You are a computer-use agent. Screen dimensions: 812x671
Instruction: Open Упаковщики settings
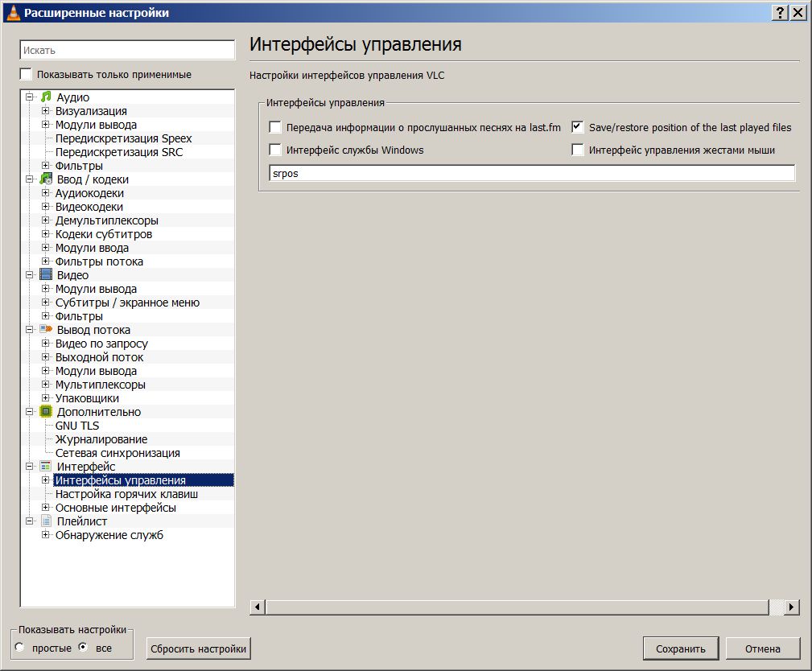coord(87,398)
